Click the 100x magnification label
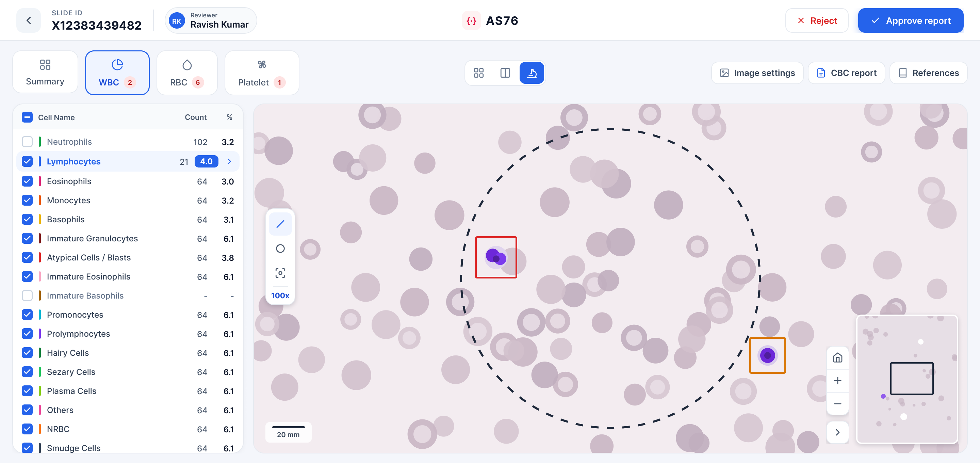The height and width of the screenshot is (463, 980). [x=280, y=296]
